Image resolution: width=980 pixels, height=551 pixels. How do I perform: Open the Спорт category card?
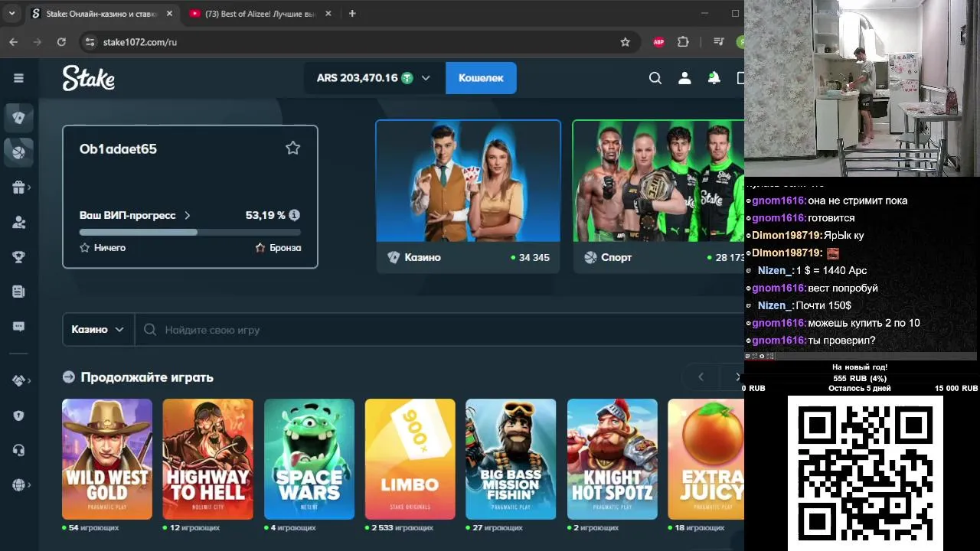coord(658,196)
